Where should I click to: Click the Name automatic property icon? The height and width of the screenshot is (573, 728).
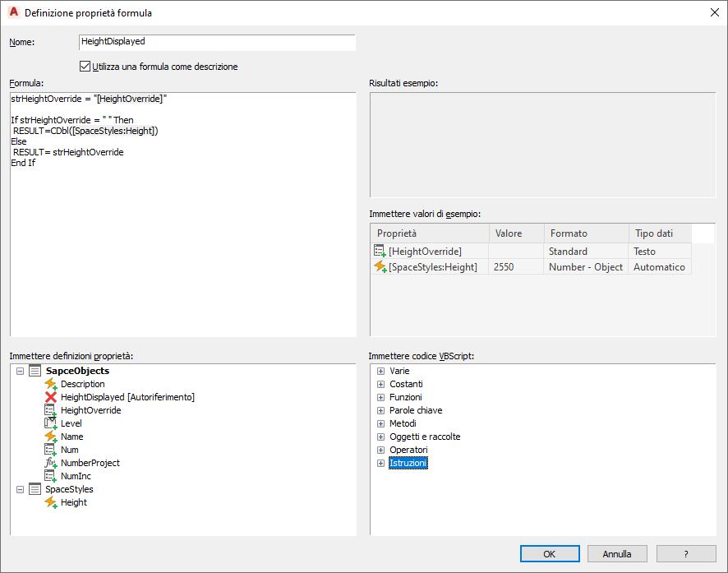coord(51,437)
